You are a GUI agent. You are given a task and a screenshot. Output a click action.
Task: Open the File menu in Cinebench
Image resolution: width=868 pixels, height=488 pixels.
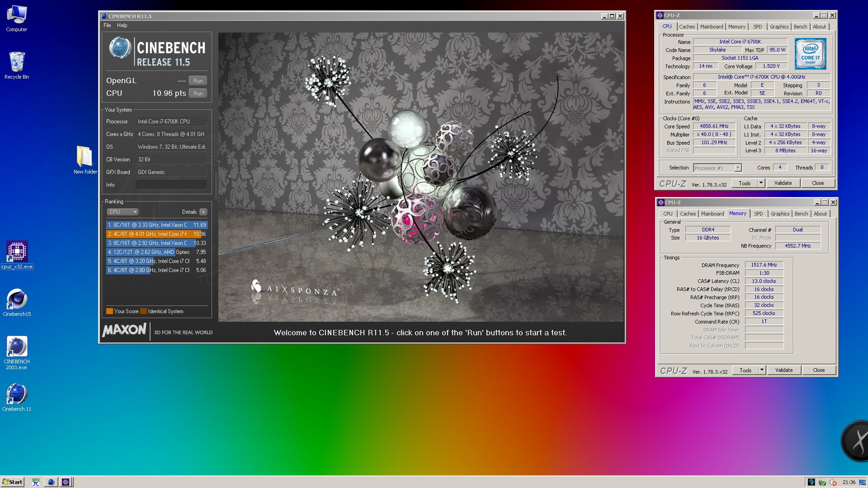(x=107, y=25)
